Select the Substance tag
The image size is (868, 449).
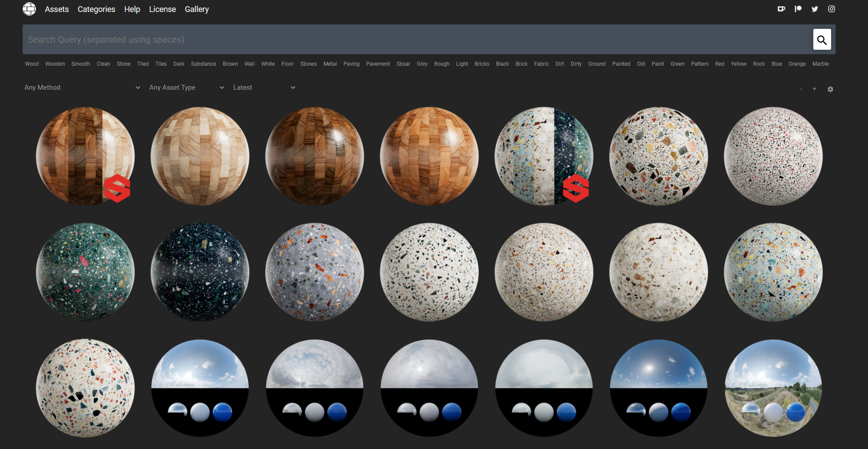[x=204, y=64]
